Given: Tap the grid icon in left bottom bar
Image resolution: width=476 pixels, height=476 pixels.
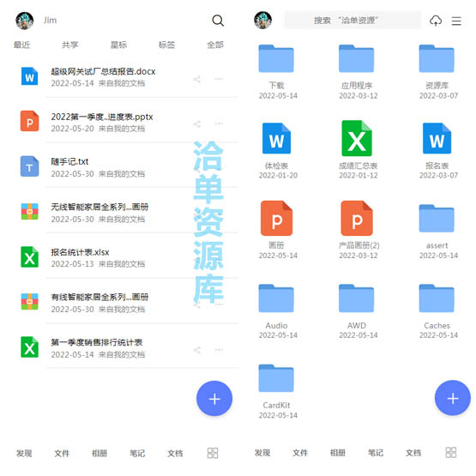Looking at the screenshot, I should click(x=213, y=453).
